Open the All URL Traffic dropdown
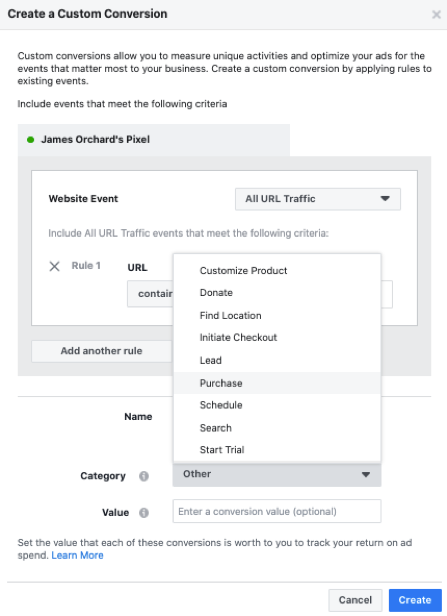This screenshot has width=447, height=616. point(318,199)
